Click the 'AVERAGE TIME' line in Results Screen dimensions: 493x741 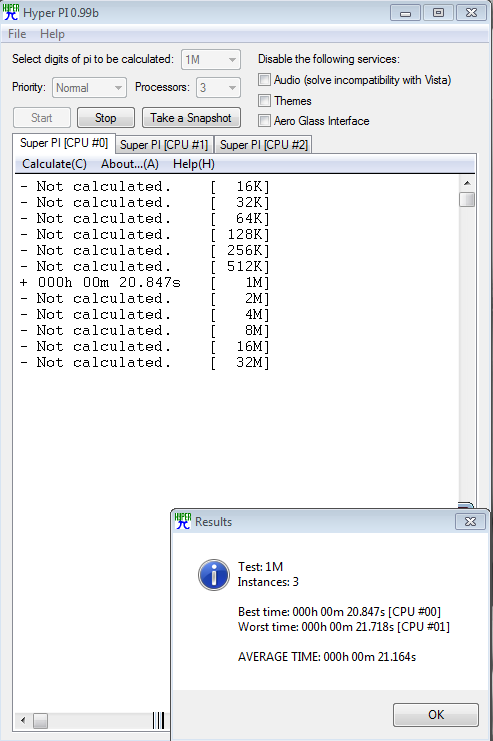(327, 657)
